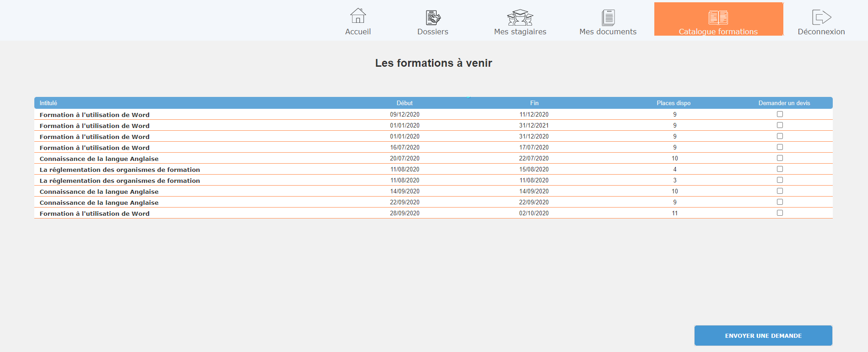
Task: Open Formation Word row starting 16/07/2020
Action: click(94, 148)
